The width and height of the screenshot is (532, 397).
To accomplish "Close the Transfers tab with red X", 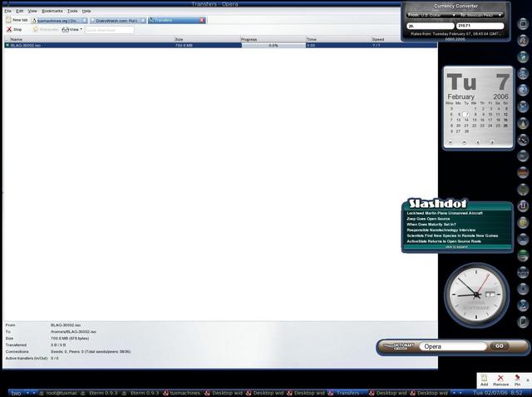I will click(x=202, y=20).
